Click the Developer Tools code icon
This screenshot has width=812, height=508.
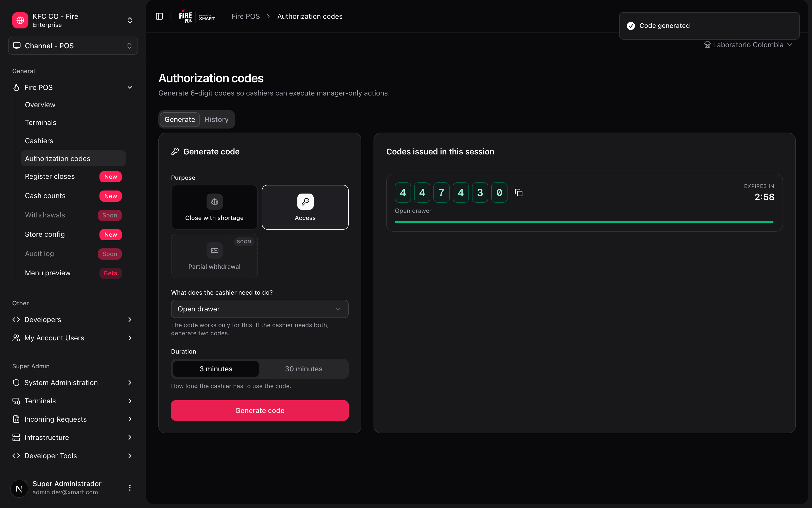click(x=16, y=456)
